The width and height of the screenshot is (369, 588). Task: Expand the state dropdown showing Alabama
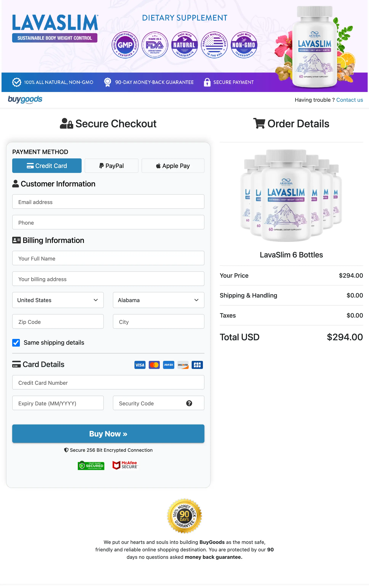click(158, 300)
